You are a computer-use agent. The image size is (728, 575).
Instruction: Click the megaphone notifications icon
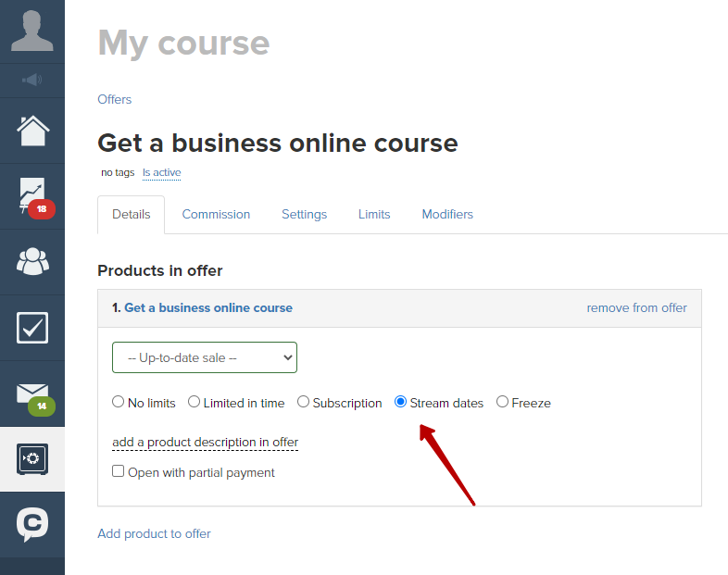32,81
